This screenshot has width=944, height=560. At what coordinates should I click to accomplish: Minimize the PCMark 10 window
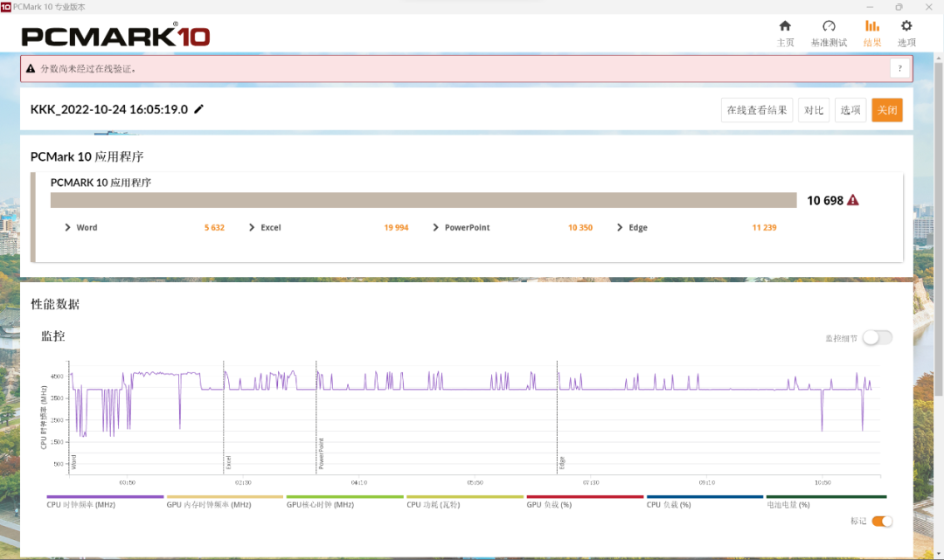pyautogui.click(x=870, y=7)
